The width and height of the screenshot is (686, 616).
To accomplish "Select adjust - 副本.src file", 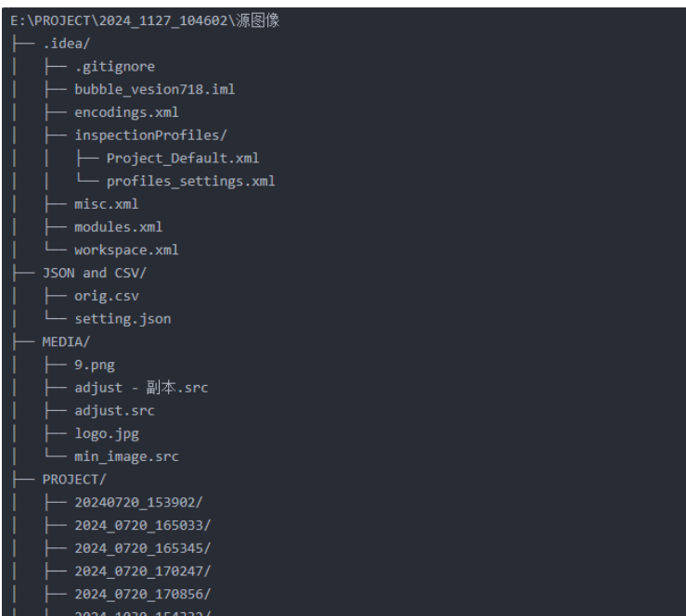I will coord(141,388).
